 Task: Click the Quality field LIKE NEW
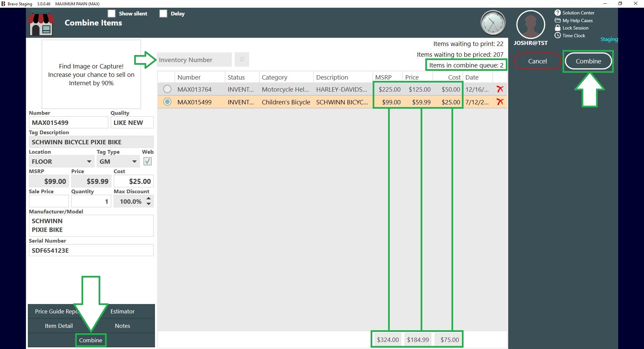coord(132,122)
